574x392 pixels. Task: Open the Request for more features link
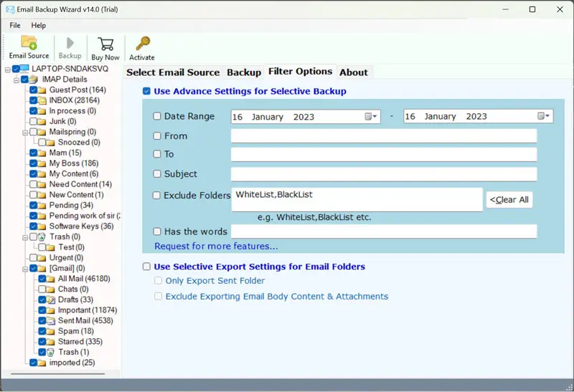(216, 247)
